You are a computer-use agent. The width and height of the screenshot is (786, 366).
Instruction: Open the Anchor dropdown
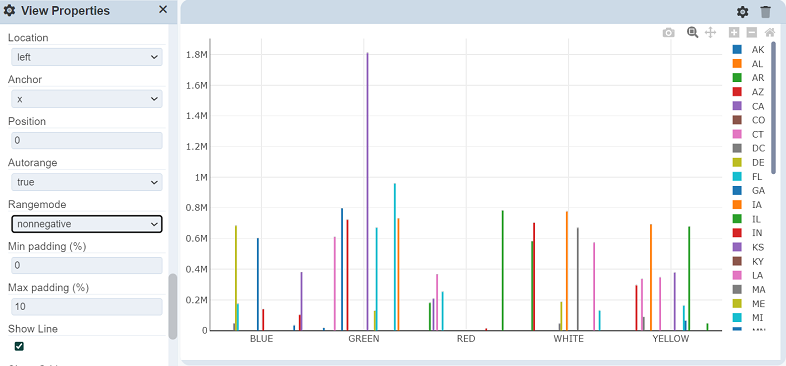pos(87,99)
